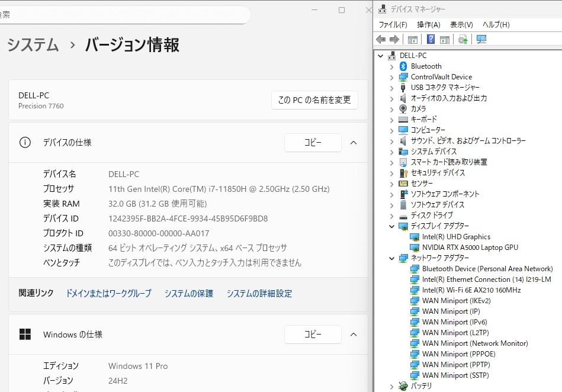The image size is (562, 392).
Task: Open システムの保護 link
Action: click(x=189, y=294)
